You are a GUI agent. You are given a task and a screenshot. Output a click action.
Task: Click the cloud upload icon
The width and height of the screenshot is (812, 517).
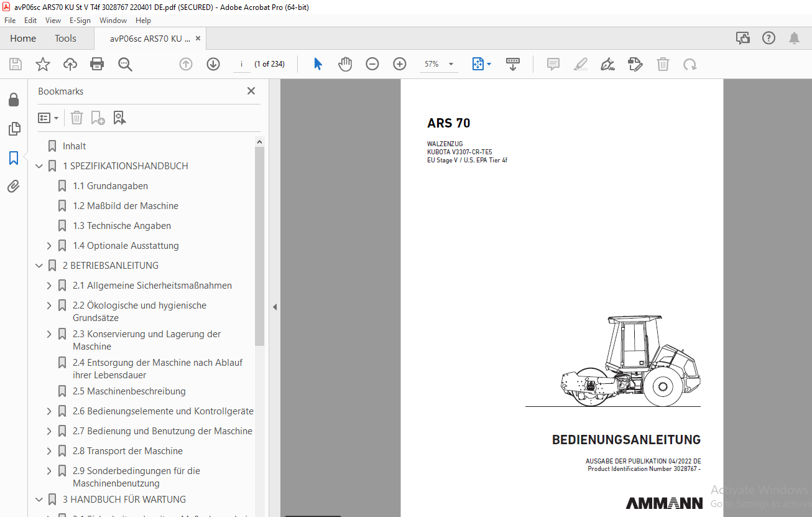70,64
